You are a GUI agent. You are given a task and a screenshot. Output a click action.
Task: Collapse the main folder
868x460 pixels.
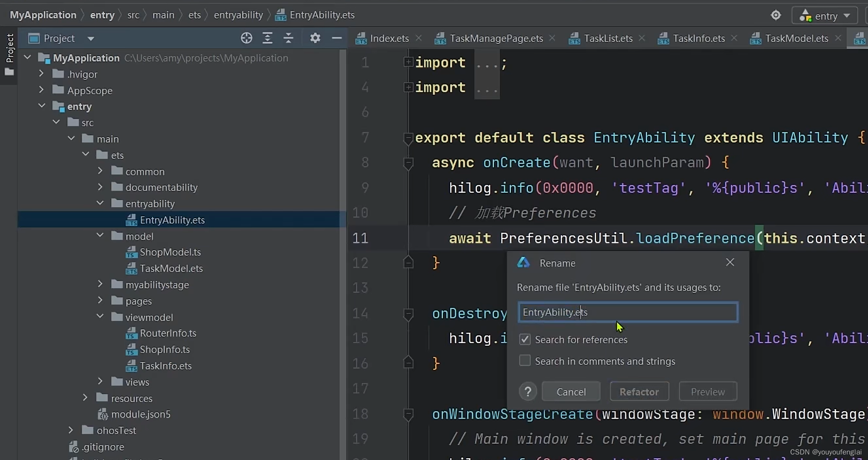pos(71,138)
